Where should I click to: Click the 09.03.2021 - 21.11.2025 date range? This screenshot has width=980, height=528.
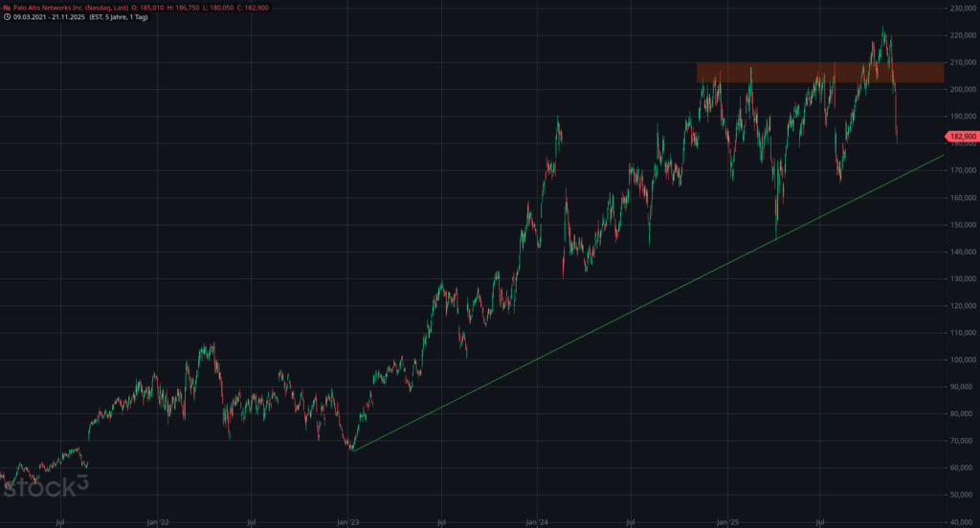[49, 16]
